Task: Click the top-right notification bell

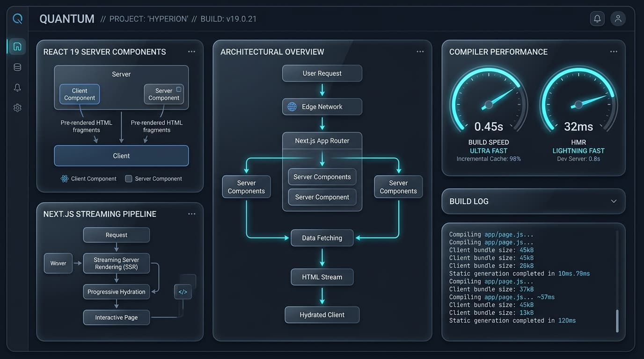Action: pyautogui.click(x=597, y=19)
